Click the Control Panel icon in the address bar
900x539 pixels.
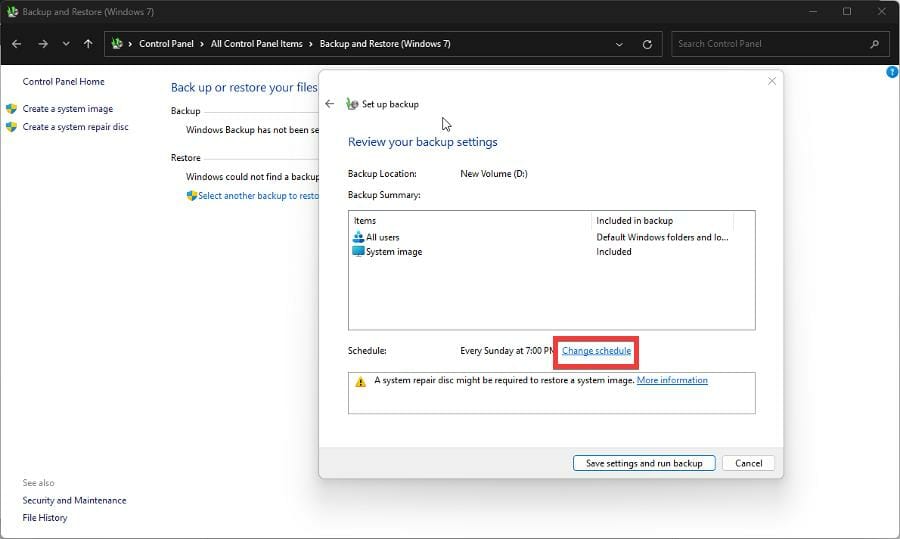pyautogui.click(x=117, y=44)
